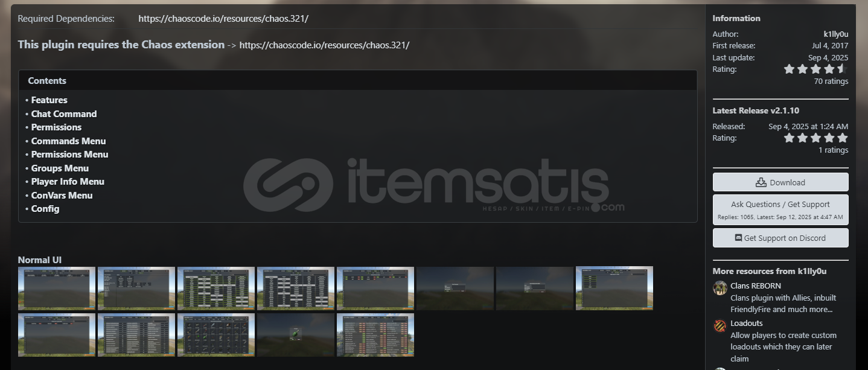Click the overall rating stars above 70 ratings

pos(816,69)
